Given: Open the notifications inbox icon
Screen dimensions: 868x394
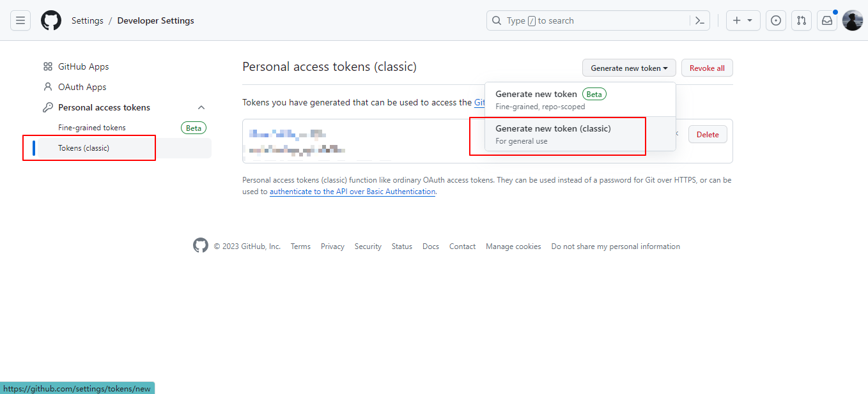Looking at the screenshot, I should 827,20.
